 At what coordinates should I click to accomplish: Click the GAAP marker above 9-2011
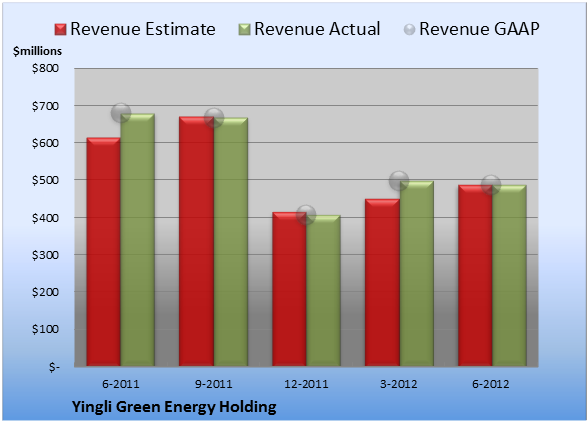point(214,118)
